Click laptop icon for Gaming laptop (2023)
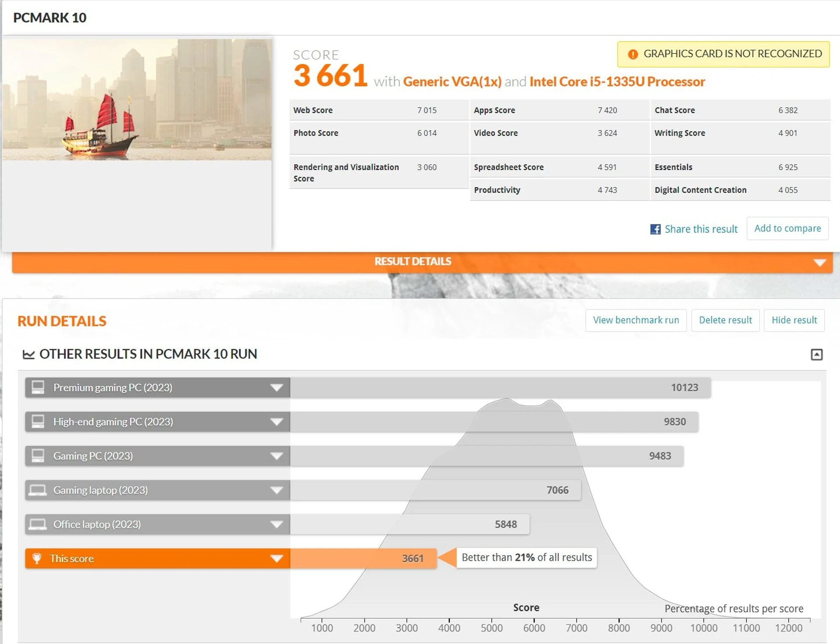840x644 pixels. (x=38, y=490)
